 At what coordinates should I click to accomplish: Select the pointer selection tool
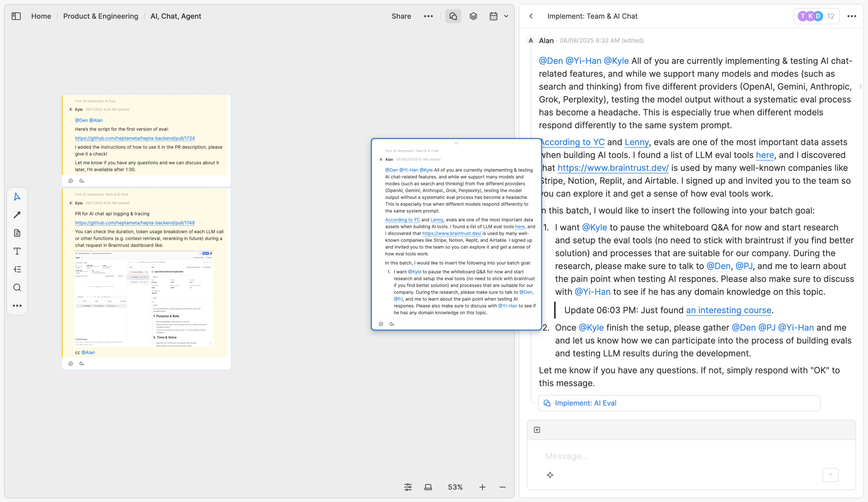tap(17, 197)
